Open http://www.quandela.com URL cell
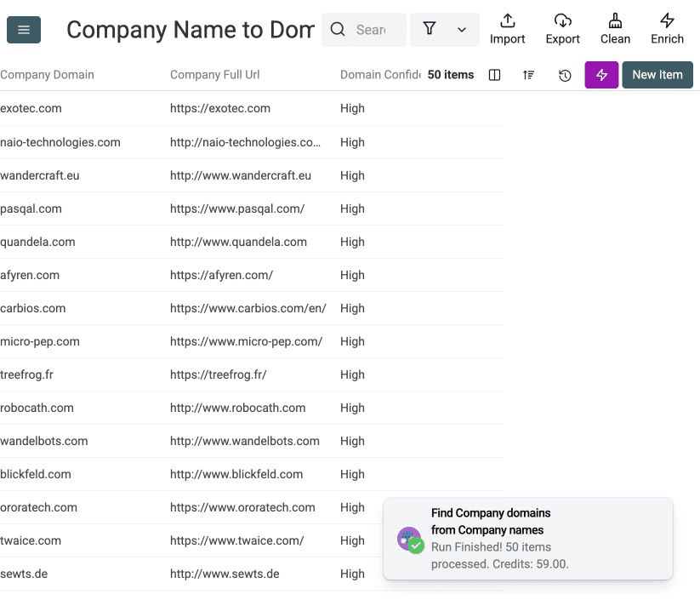The width and height of the screenshot is (700, 600). tap(238, 242)
